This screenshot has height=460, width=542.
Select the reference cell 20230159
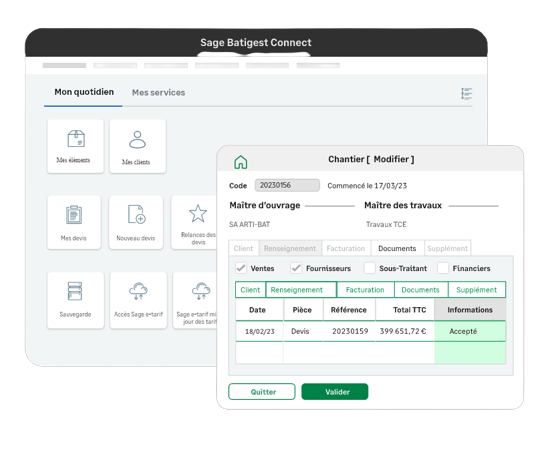(350, 331)
